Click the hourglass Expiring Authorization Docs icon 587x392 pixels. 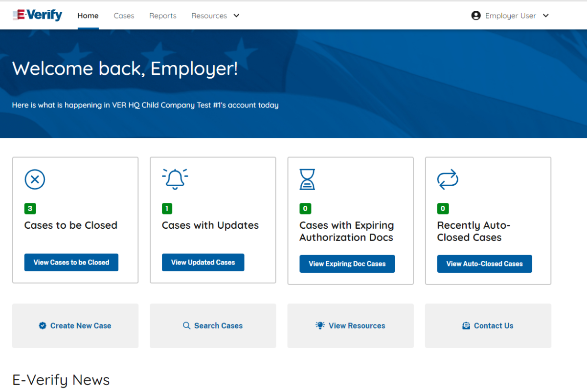(307, 179)
